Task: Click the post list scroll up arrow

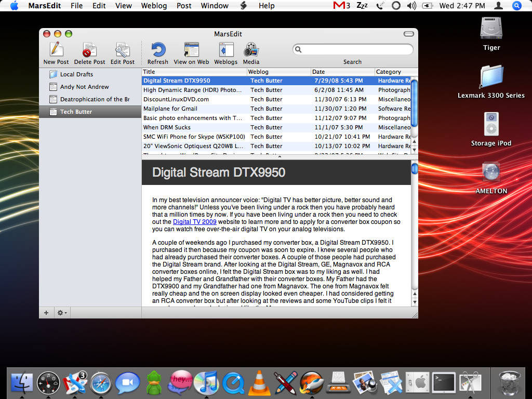Action: coord(414,141)
